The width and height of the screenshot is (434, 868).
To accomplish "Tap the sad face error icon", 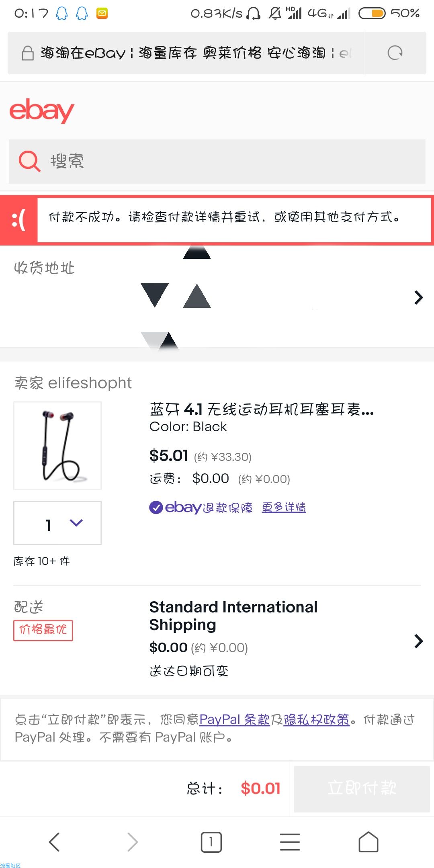I will (18, 220).
